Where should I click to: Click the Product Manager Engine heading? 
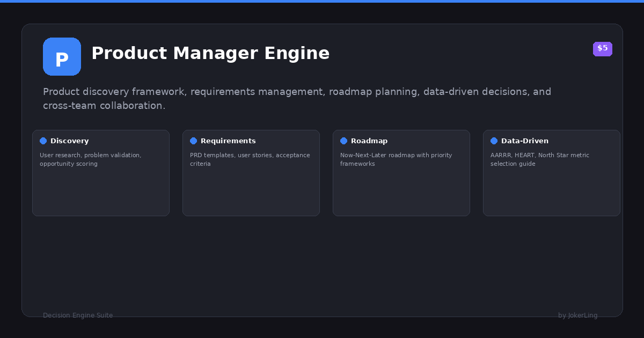[210, 53]
